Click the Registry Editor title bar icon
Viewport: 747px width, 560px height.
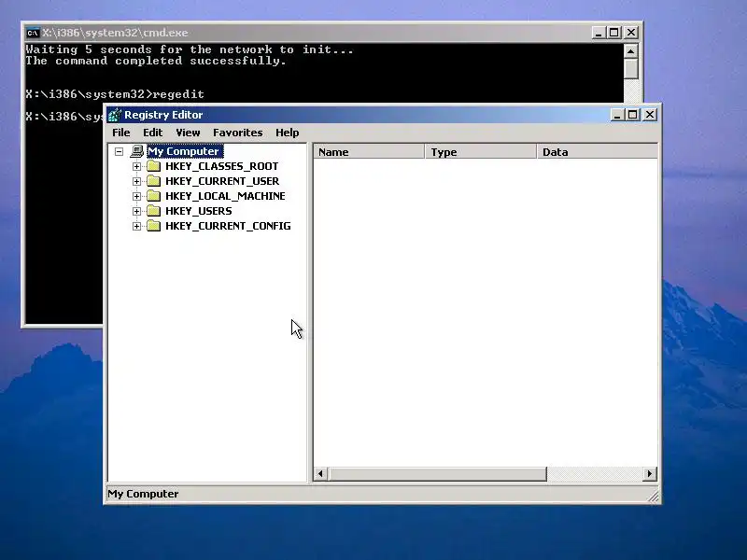tap(114, 115)
